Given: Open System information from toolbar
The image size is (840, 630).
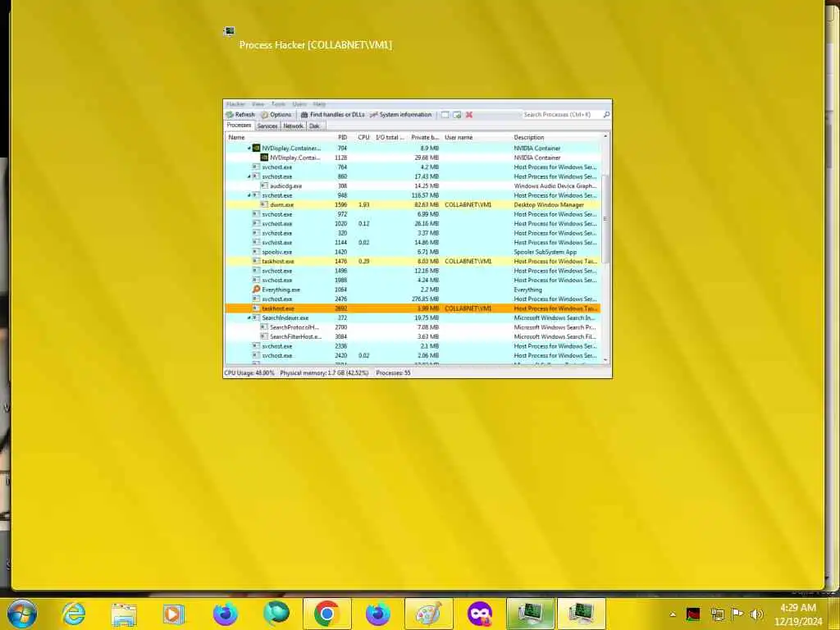Looking at the screenshot, I should tap(400, 115).
